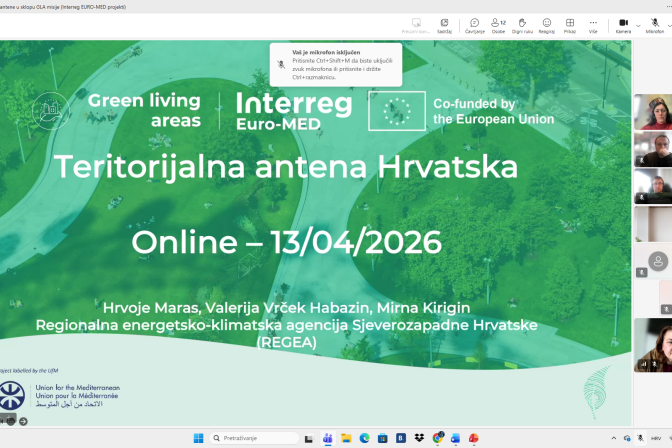
Task: Open the Čavrljanje chat panel
Action: click(x=474, y=26)
